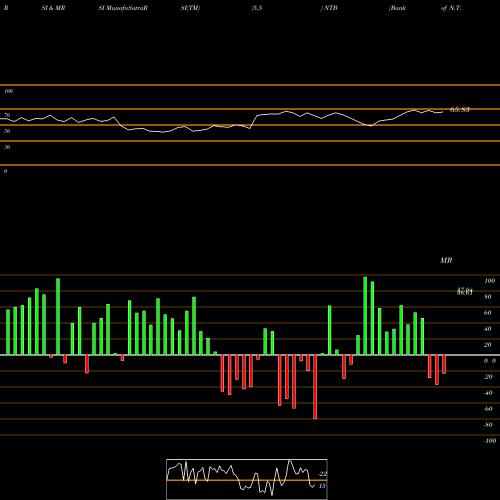Click the "-20" axis label in MR panel
This screenshot has height=500, width=500.
(488, 377)
